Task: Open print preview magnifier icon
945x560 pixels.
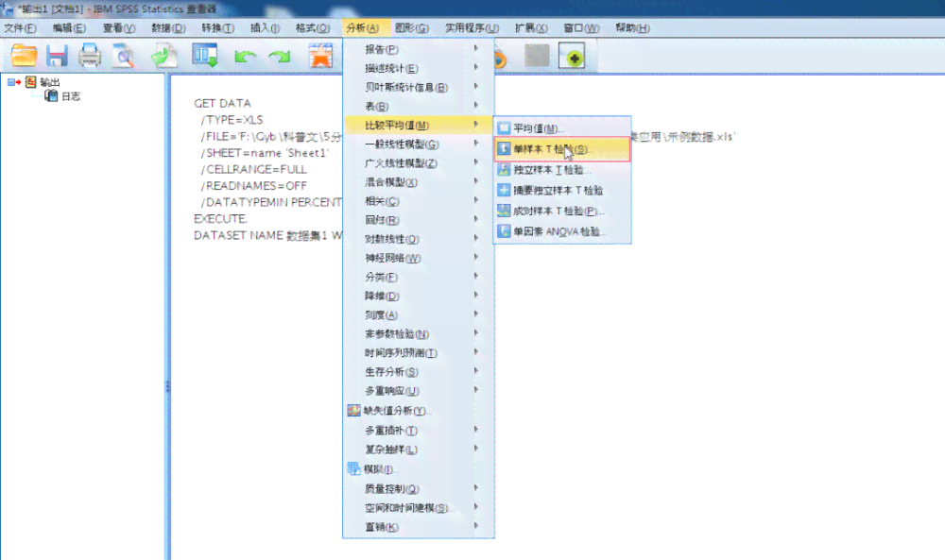Action: point(124,56)
